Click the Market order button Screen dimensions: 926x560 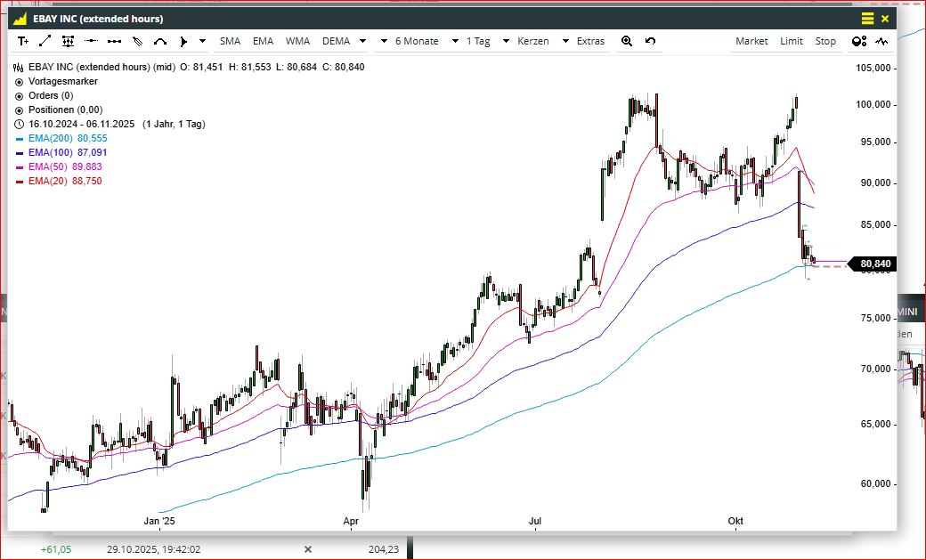[751, 41]
